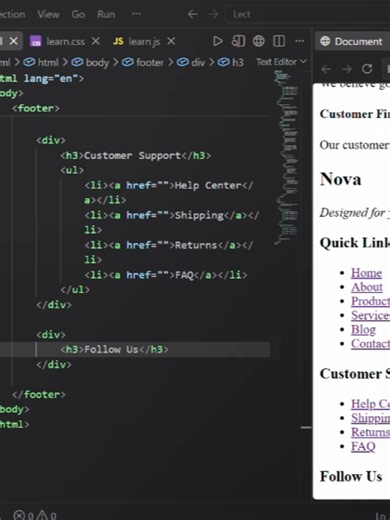The width and height of the screenshot is (390, 520).
Task: Click the Follow Us h3 code line
Action: 114,349
